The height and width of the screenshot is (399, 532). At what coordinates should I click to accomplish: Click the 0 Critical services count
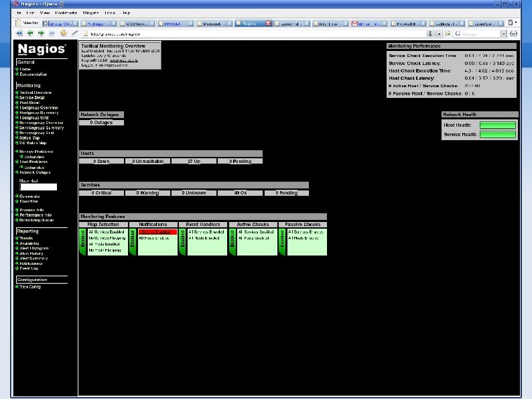pyautogui.click(x=101, y=193)
